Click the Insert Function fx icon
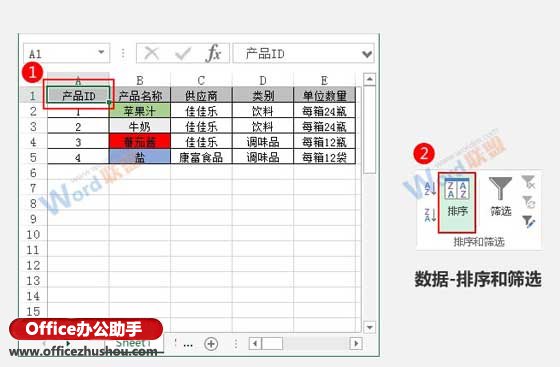This screenshot has height=367, width=560. [213, 54]
